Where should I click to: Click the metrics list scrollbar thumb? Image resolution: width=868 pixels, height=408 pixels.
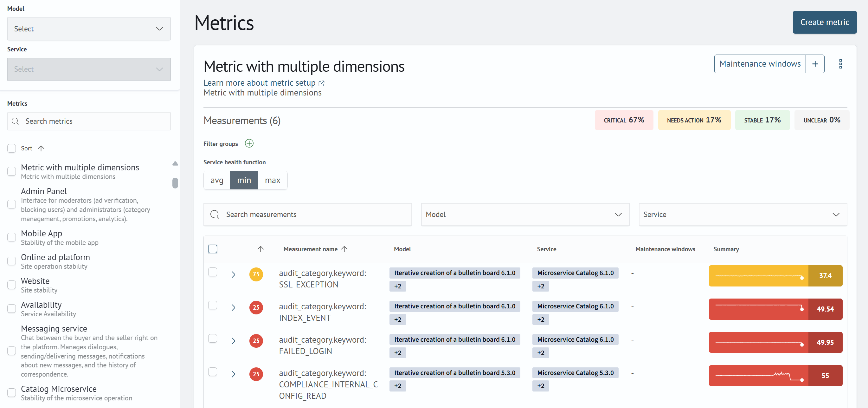click(x=175, y=183)
